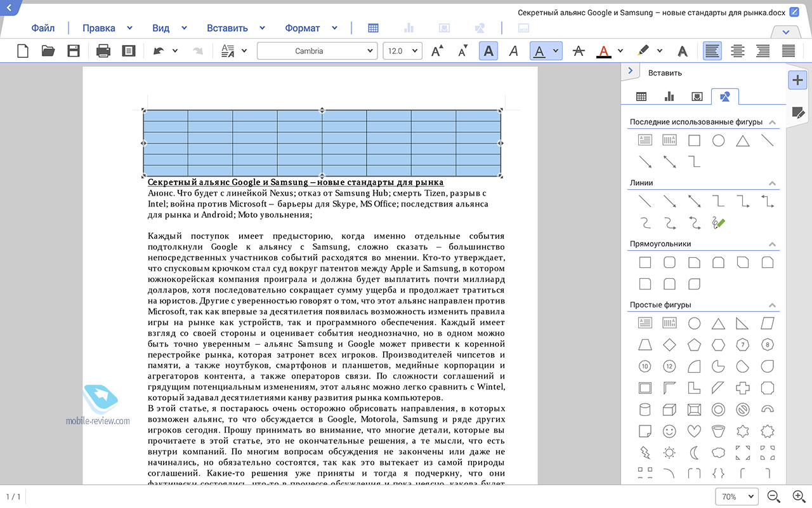Screen dimensions: 812x508
Task: Insert the diamond shape
Action: [669, 345]
